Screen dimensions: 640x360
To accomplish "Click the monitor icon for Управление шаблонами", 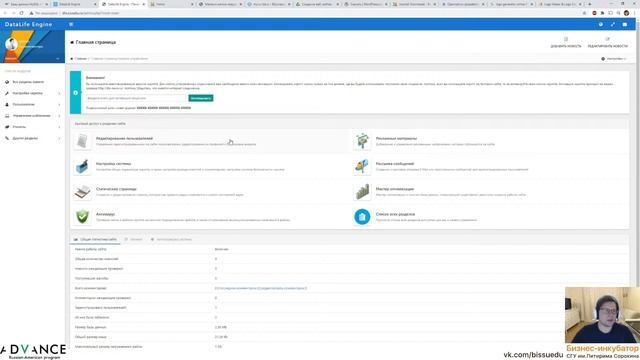I will (x=7, y=116).
